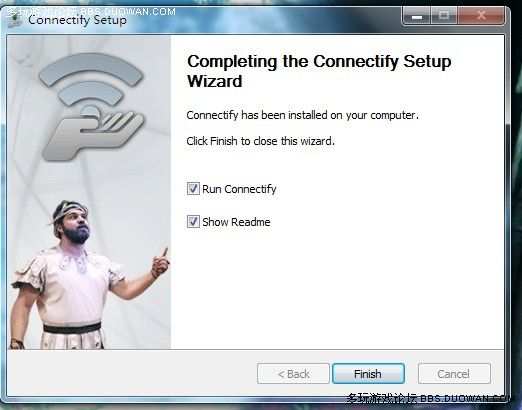Image resolution: width=522 pixels, height=410 pixels.
Task: Click the 'Connectify has been installed' message
Action: pyautogui.click(x=302, y=115)
